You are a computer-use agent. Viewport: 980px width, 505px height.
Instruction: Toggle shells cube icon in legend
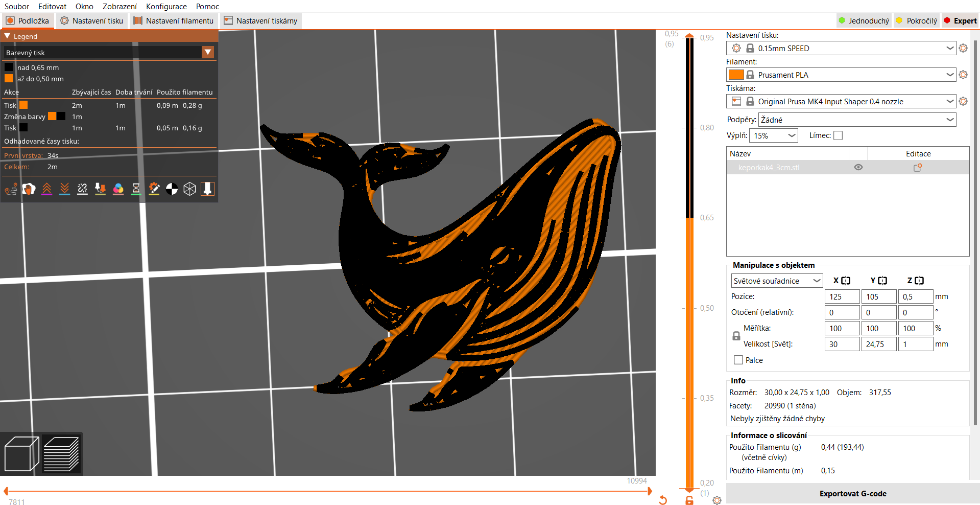point(190,189)
